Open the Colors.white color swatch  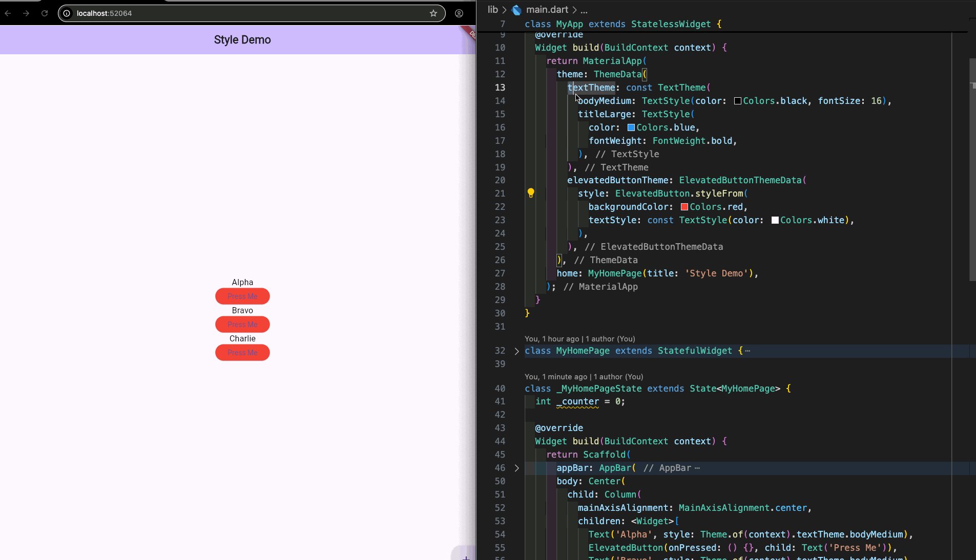click(775, 220)
